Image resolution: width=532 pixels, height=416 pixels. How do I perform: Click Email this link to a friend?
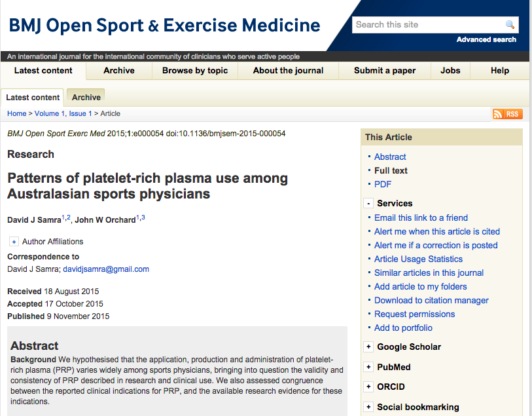coord(421,217)
